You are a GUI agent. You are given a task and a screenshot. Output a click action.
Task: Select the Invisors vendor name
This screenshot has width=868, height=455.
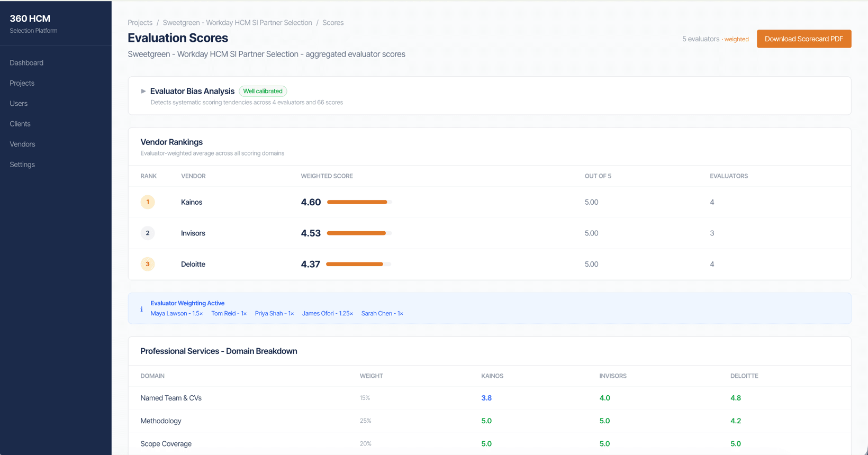pos(193,233)
